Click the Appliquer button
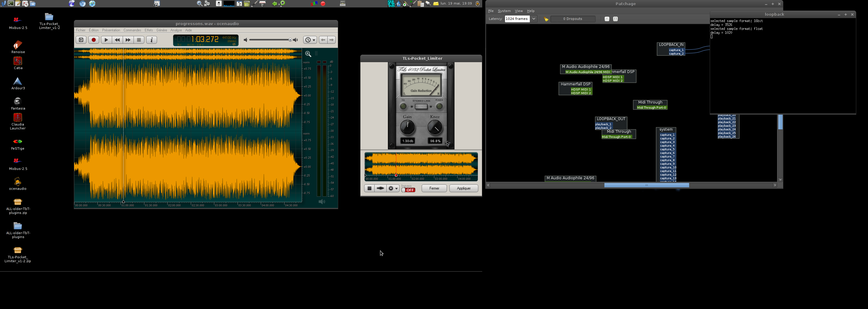Screen dimensions: 868x309 coord(463,188)
